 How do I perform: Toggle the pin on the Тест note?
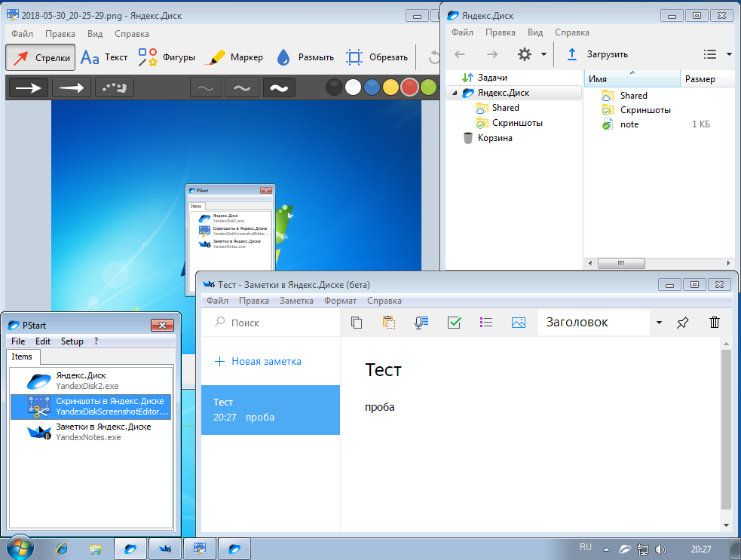pos(682,323)
